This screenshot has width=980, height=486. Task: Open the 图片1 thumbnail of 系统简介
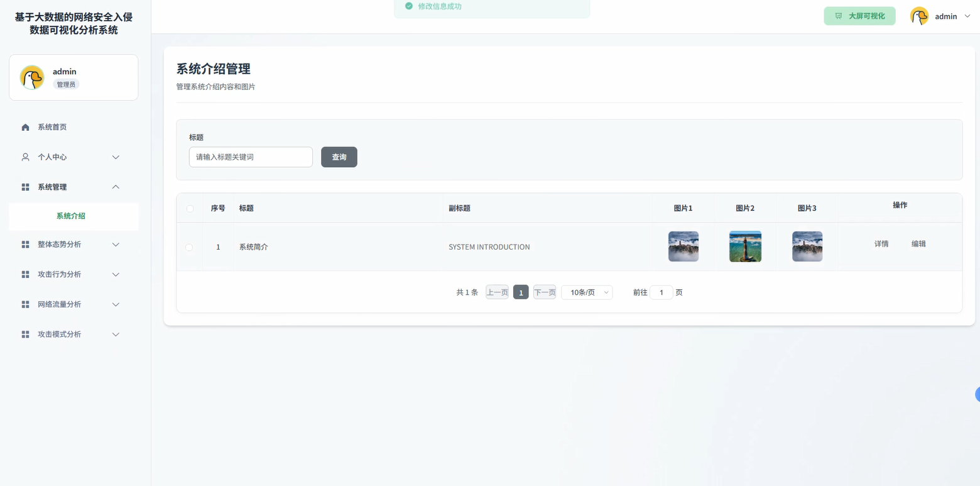point(683,246)
